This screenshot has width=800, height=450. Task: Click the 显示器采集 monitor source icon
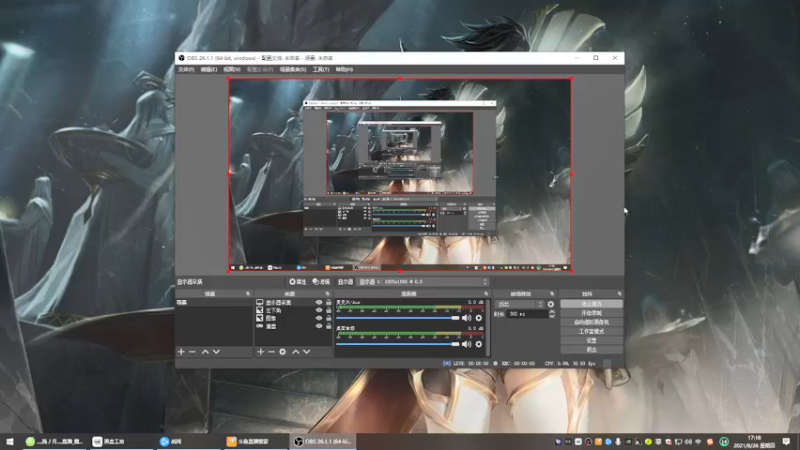[260, 303]
